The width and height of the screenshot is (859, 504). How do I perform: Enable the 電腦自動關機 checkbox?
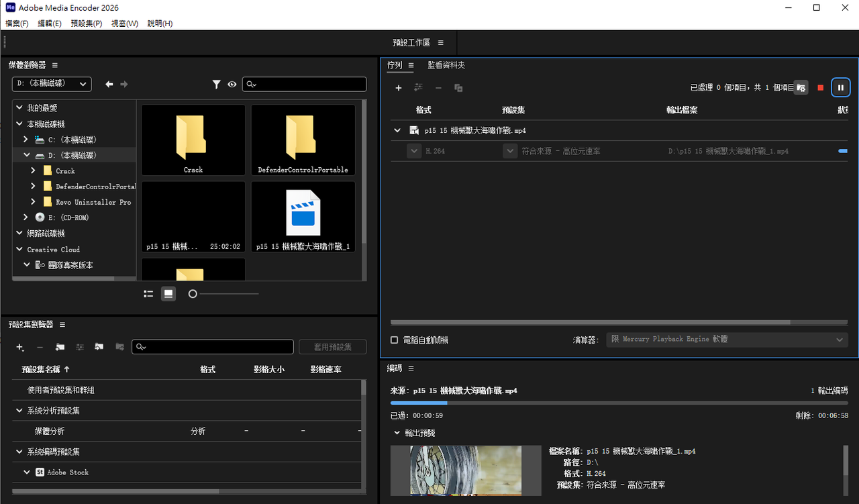tap(395, 340)
